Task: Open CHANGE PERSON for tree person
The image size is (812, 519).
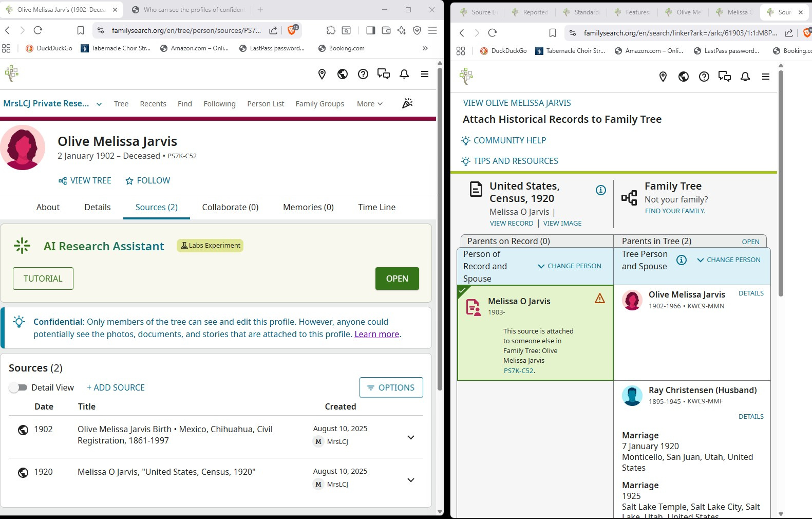Action: click(x=729, y=260)
